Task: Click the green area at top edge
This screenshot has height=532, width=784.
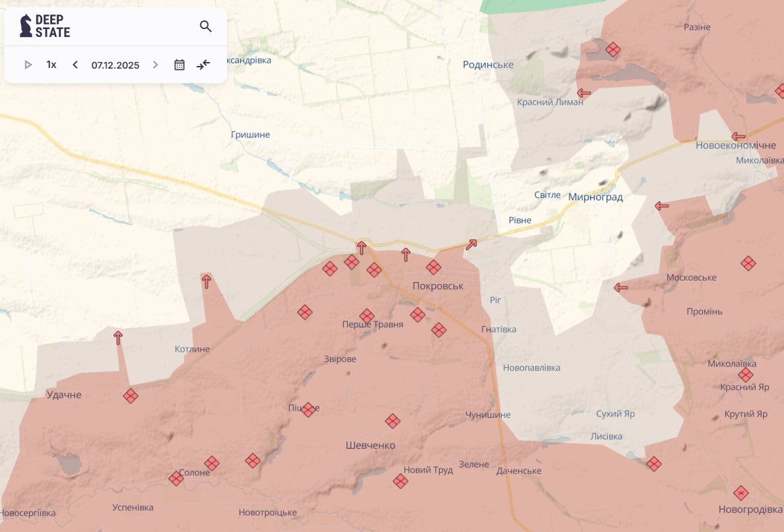Action: tap(541, 6)
